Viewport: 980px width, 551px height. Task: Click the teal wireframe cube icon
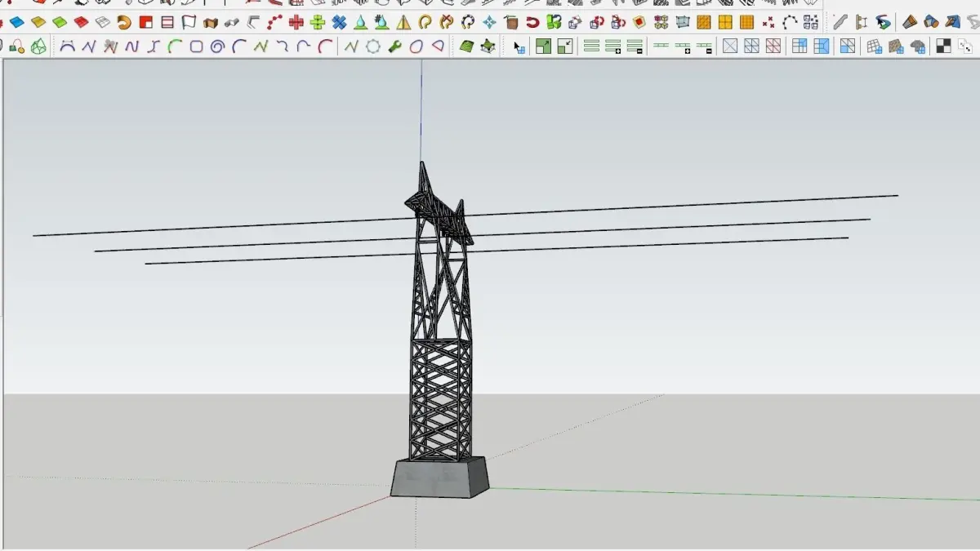[683, 22]
